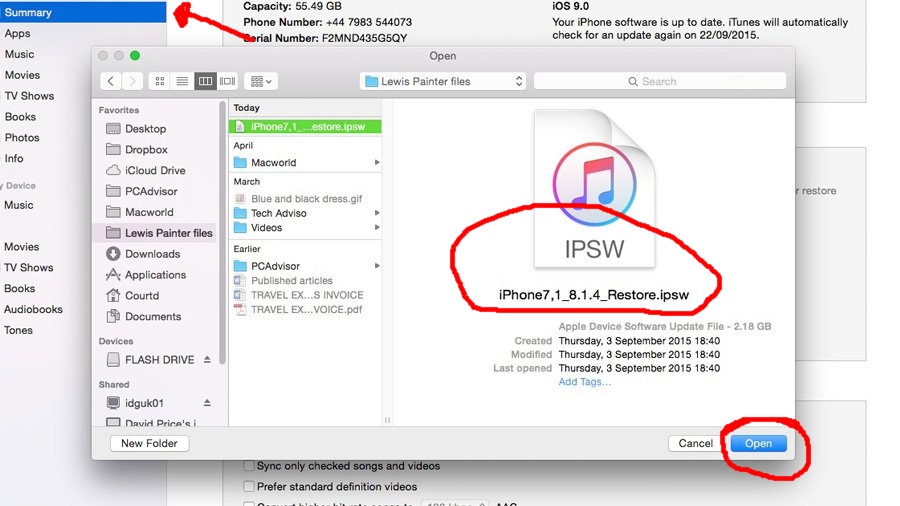Open Info in iTunes sidebar
900x506 pixels.
14,158
